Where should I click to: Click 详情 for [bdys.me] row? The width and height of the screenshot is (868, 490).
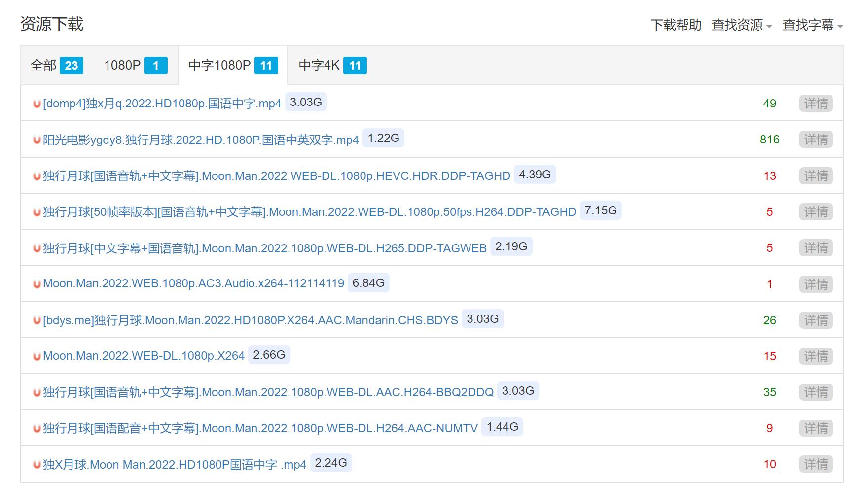(816, 320)
